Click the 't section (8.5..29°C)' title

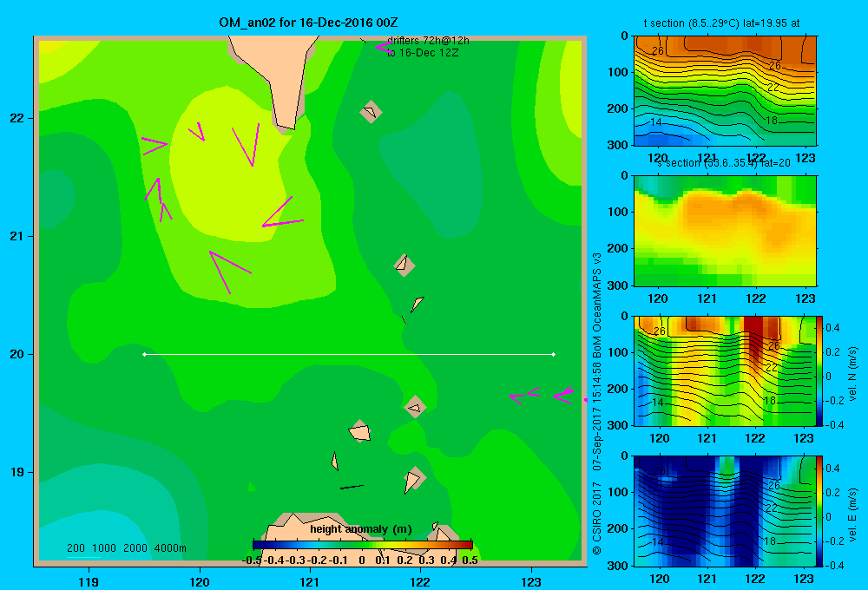tap(721, 23)
